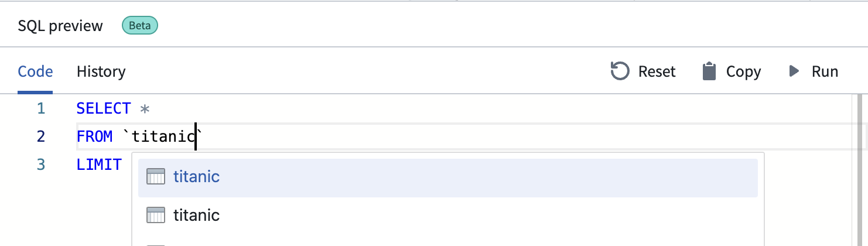This screenshot has width=868, height=246.
Task: Click the Copy clipboard icon
Action: point(709,71)
